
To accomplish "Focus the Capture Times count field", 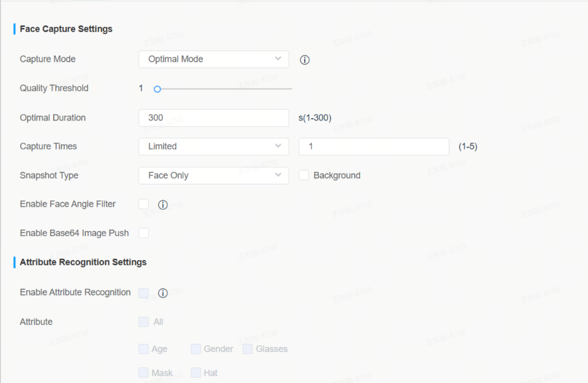I will (x=374, y=146).
